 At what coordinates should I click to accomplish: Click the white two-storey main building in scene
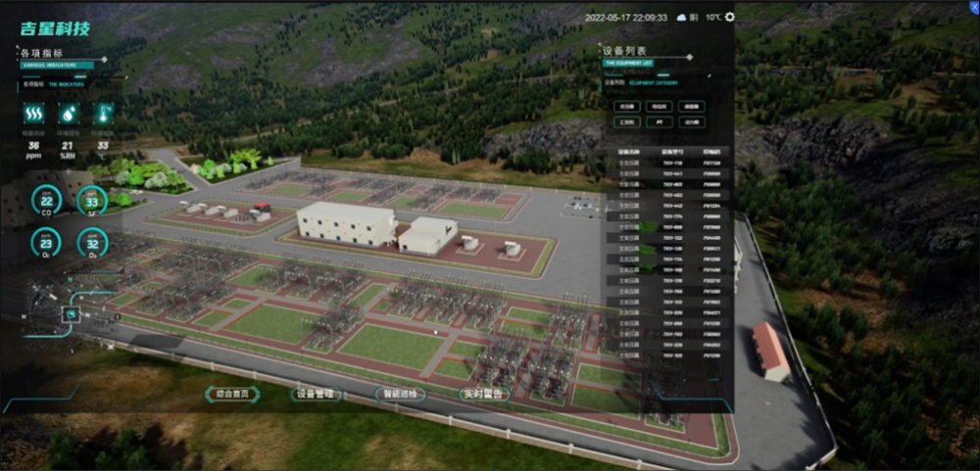346,224
